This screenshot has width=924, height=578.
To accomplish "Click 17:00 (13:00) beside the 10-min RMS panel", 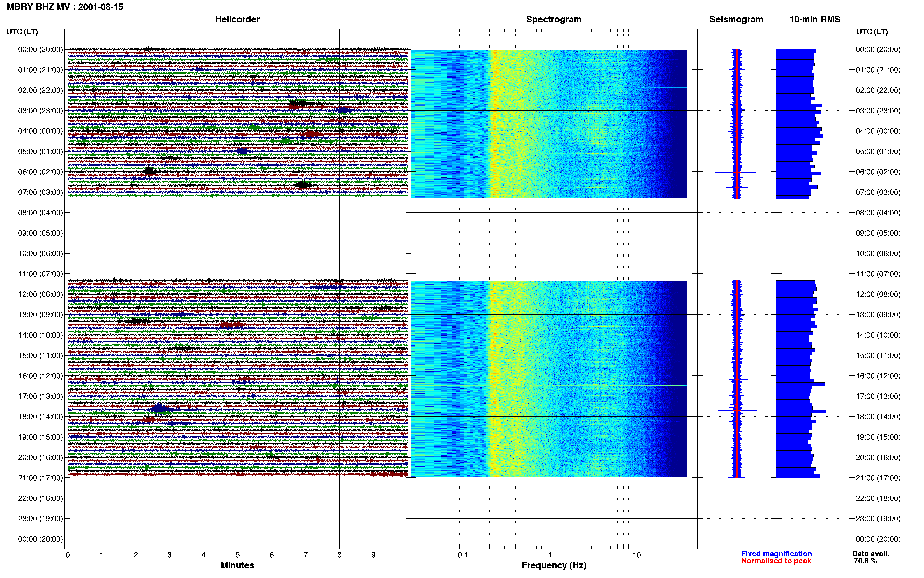I will tap(878, 396).
